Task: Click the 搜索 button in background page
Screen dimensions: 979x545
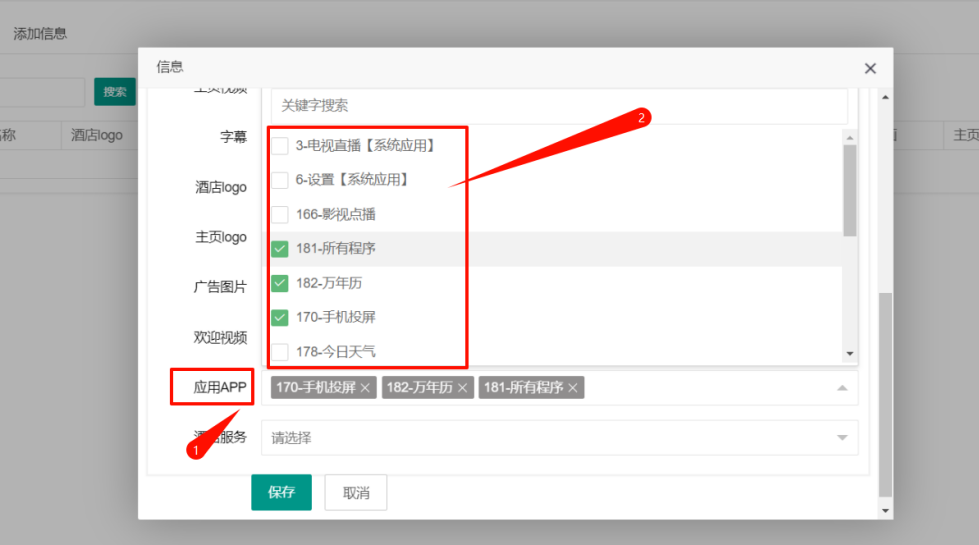Action: coord(115,92)
